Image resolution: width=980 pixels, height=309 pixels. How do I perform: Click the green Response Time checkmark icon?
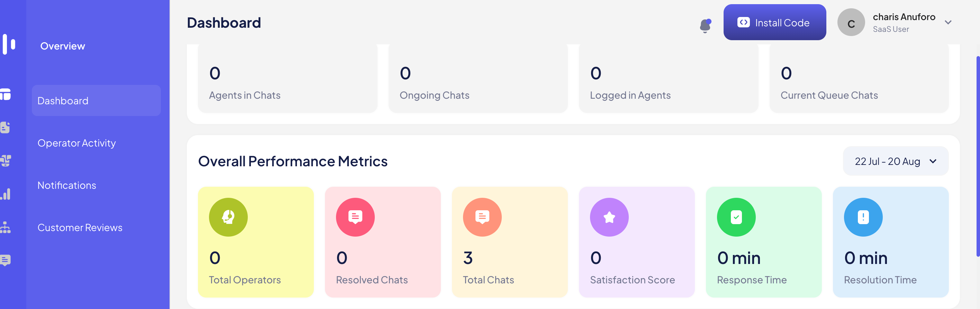tap(736, 217)
